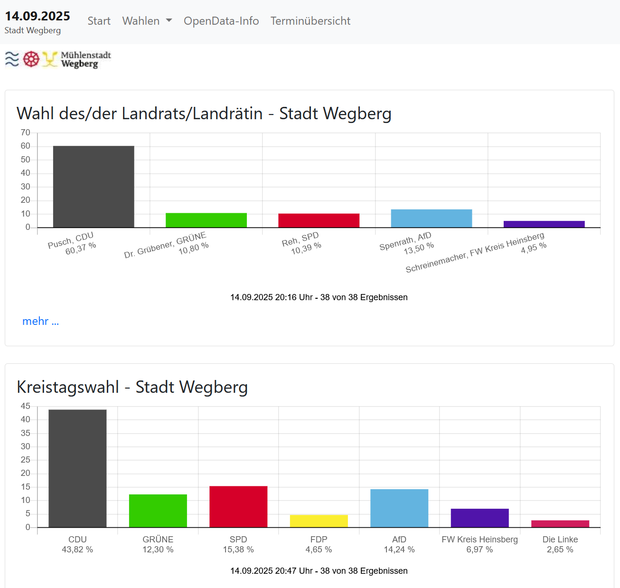This screenshot has width=620, height=588.
Task: Click the CDU bar in Kreistagswahl chart
Action: pyautogui.click(x=77, y=468)
